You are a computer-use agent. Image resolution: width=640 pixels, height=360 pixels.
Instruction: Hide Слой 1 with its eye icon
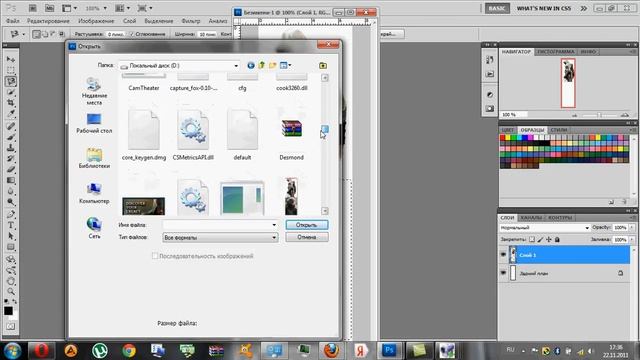503,255
